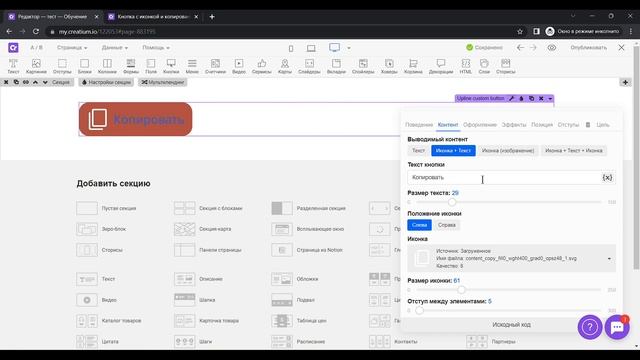Open the Корзина widget group

(x=413, y=66)
